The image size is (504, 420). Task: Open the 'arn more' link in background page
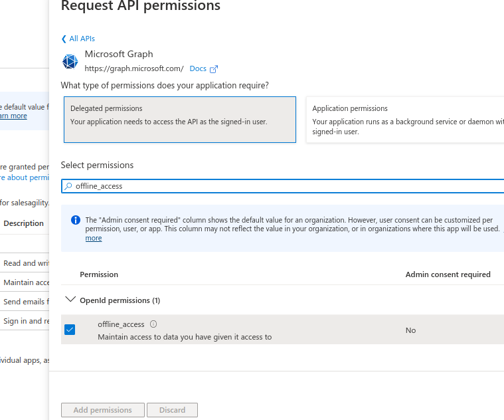tap(13, 116)
